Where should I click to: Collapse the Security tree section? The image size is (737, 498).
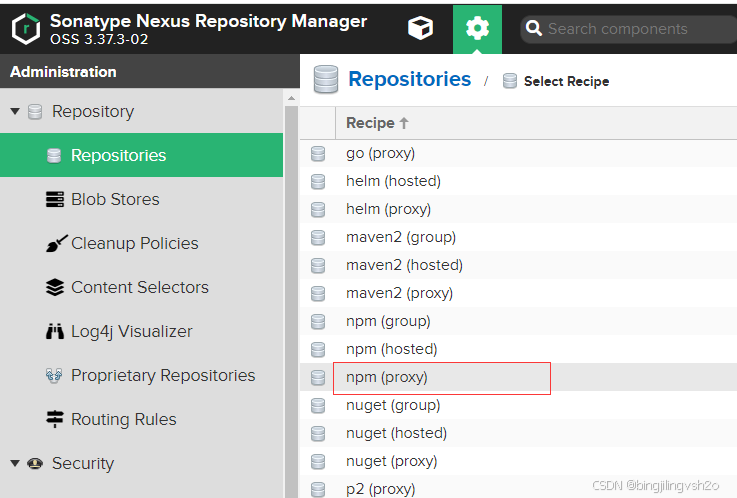tap(15, 463)
